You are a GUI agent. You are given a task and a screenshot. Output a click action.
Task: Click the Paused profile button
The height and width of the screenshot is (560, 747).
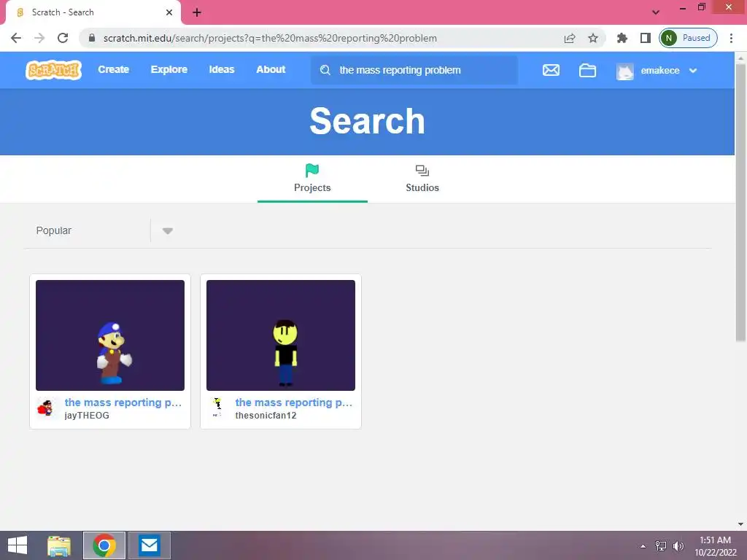(x=688, y=38)
